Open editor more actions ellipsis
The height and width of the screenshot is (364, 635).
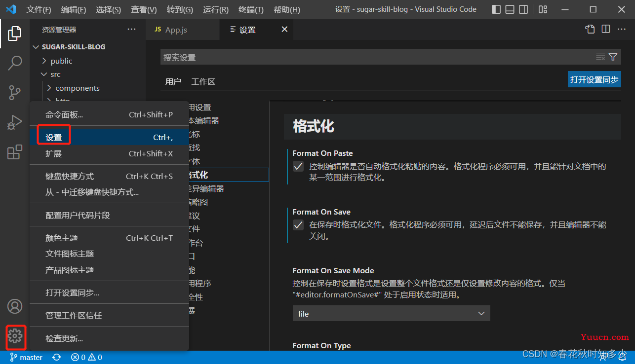coord(622,30)
